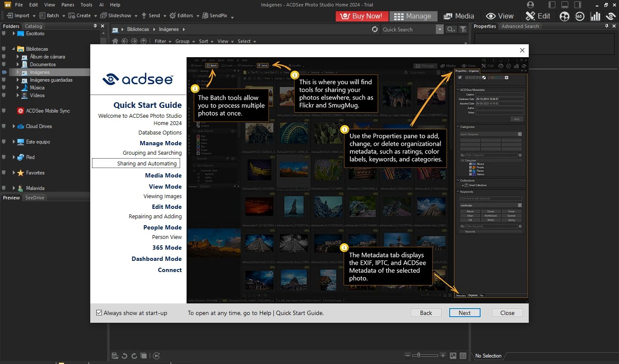Open the Tools menu
Viewport: 619px width, 364px height.
point(86,5)
